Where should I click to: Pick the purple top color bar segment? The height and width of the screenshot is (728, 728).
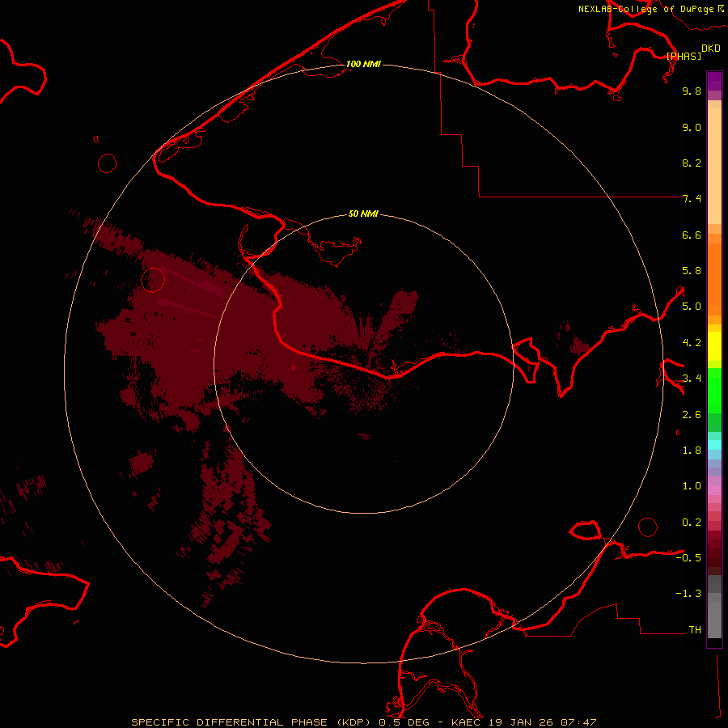[x=714, y=81]
